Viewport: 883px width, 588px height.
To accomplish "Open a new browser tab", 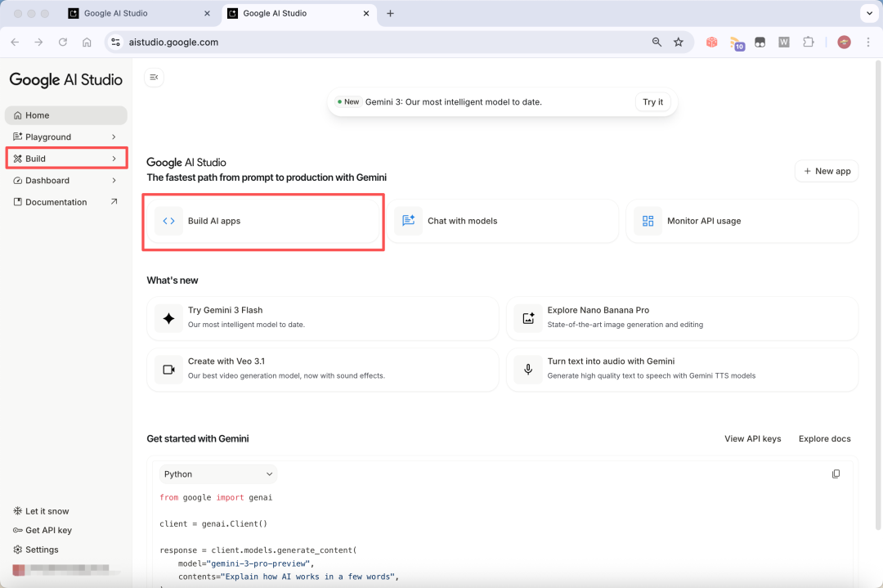I will [390, 14].
